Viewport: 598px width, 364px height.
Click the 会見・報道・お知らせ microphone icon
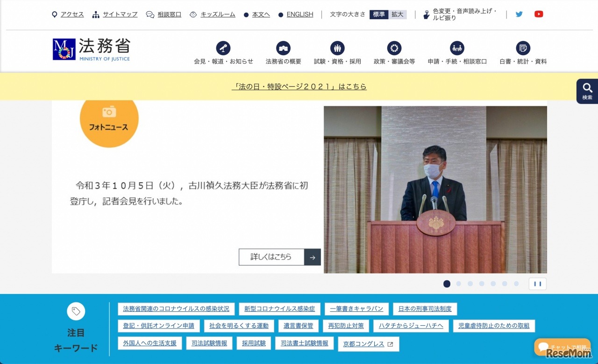point(223,48)
